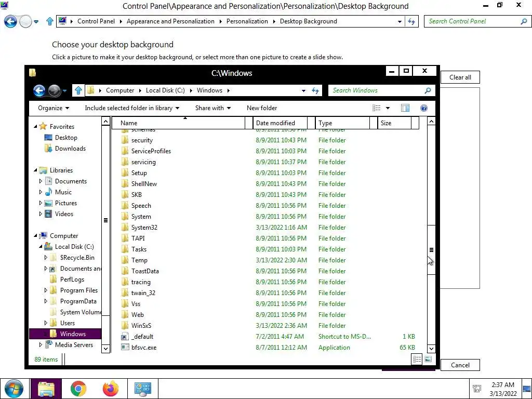Click the Clear all button
532x399 pixels.
pos(460,77)
